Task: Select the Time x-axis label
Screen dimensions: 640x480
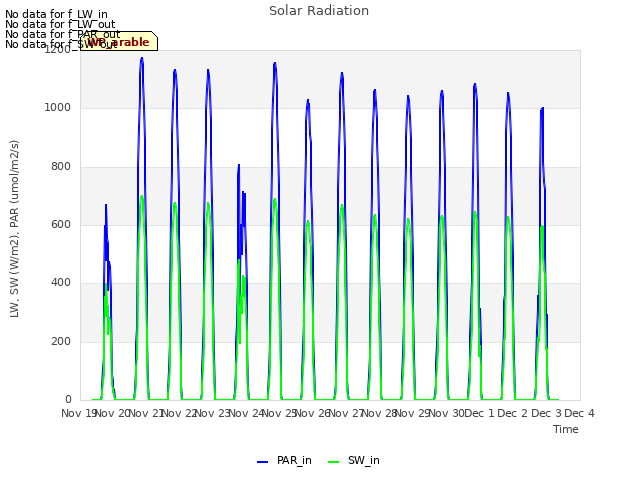Action: point(566,429)
